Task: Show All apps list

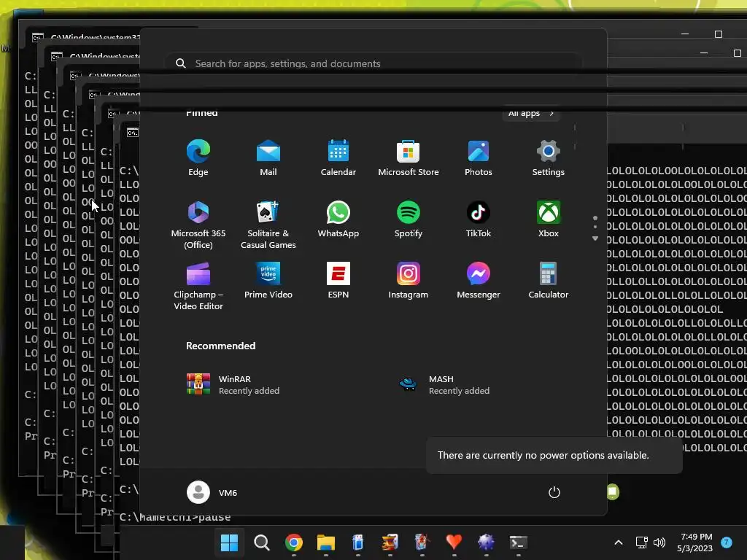Action: (531, 113)
